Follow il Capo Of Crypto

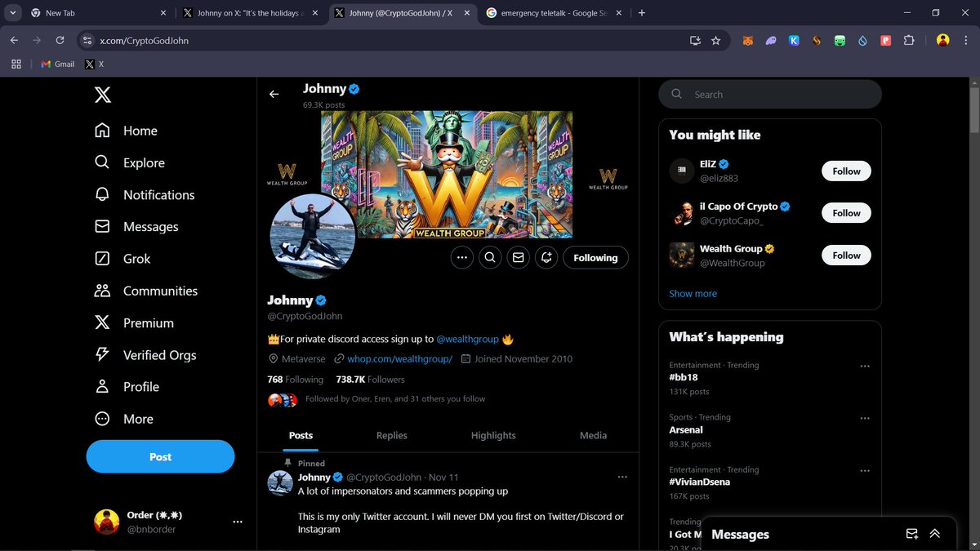tap(846, 213)
